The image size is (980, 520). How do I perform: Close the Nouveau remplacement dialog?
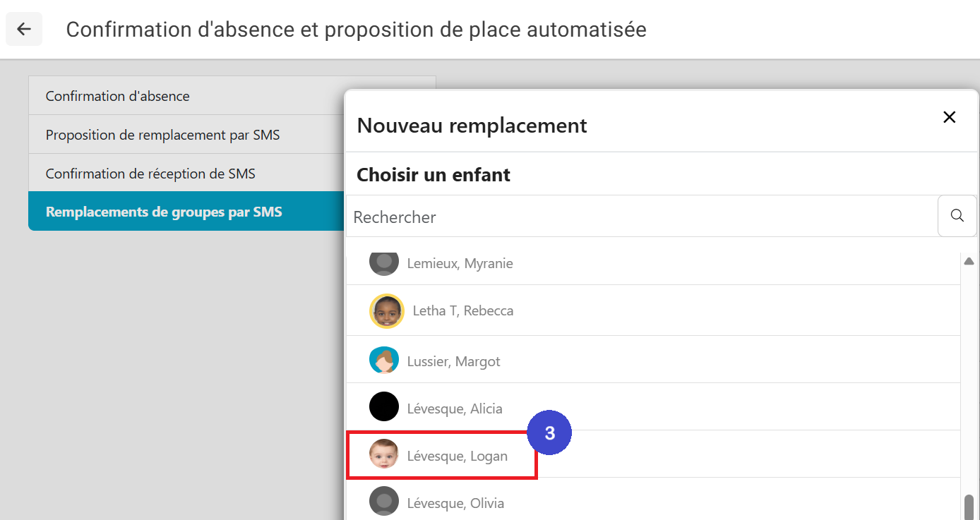[x=949, y=117]
